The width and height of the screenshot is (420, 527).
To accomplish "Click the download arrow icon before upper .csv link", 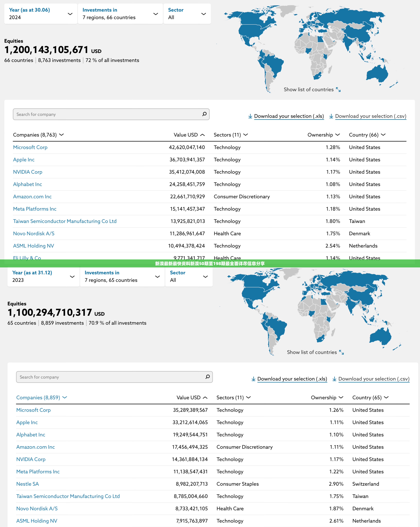I will pyautogui.click(x=331, y=116).
